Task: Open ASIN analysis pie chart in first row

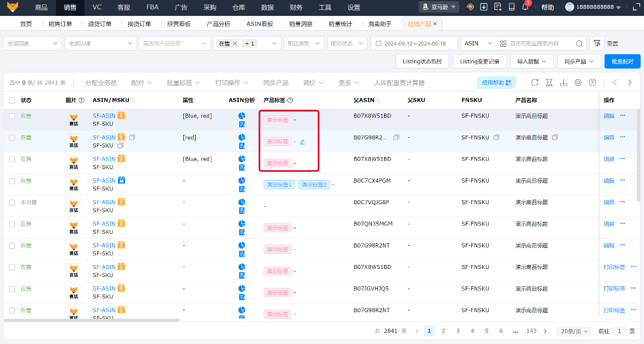Action: click(242, 116)
